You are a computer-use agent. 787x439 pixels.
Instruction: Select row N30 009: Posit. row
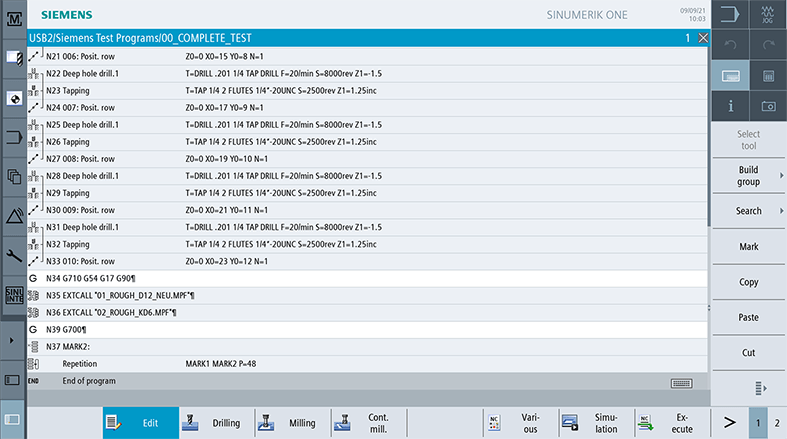coord(367,210)
